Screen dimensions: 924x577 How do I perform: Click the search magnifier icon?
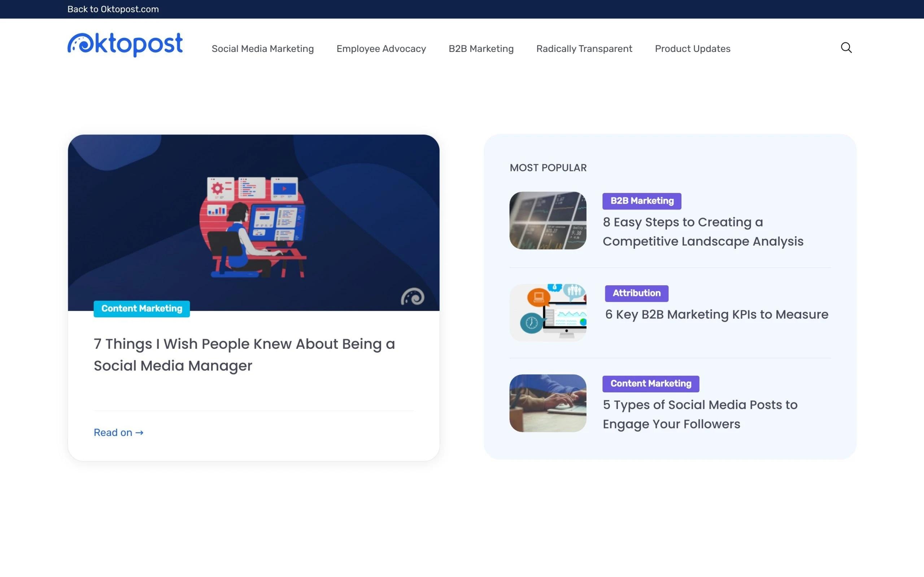(x=846, y=48)
